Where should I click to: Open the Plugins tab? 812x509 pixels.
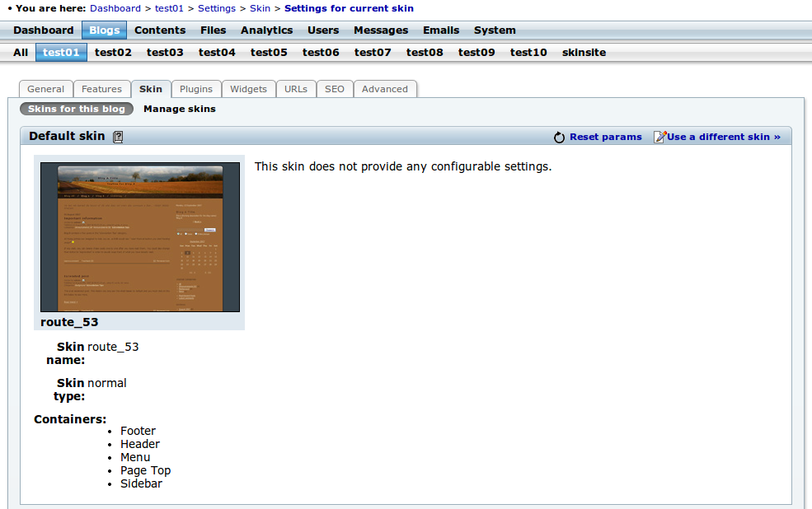[x=196, y=89]
